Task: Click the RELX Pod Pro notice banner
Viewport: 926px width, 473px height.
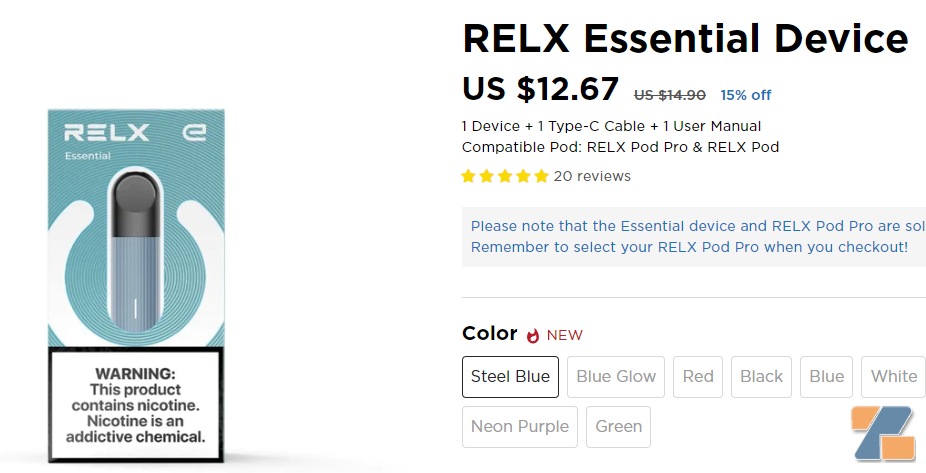Action: click(694, 237)
